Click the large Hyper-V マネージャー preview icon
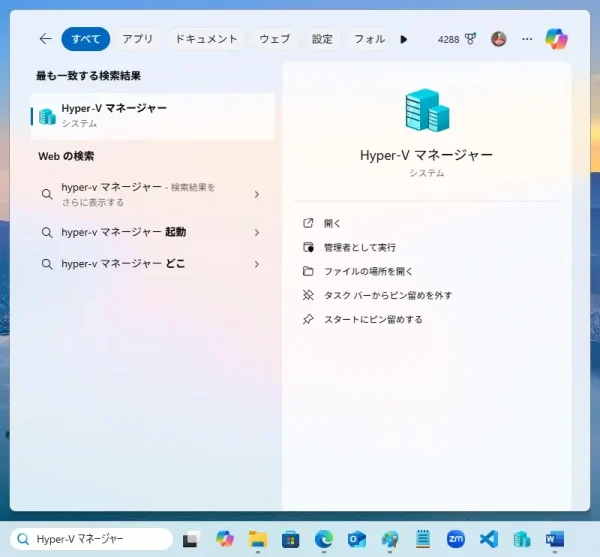Viewport: 600px width, 557px height. [427, 110]
